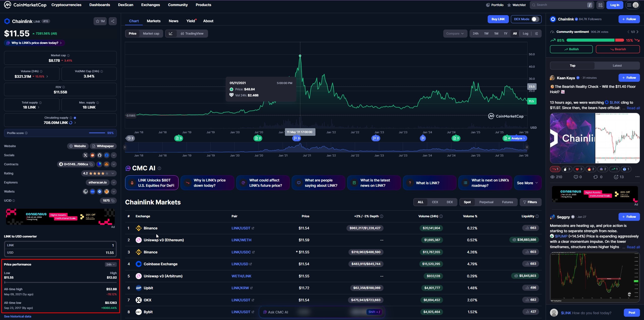Expand the Socials dropdown chevron
This screenshot has width=644, height=320.
pos(114,155)
